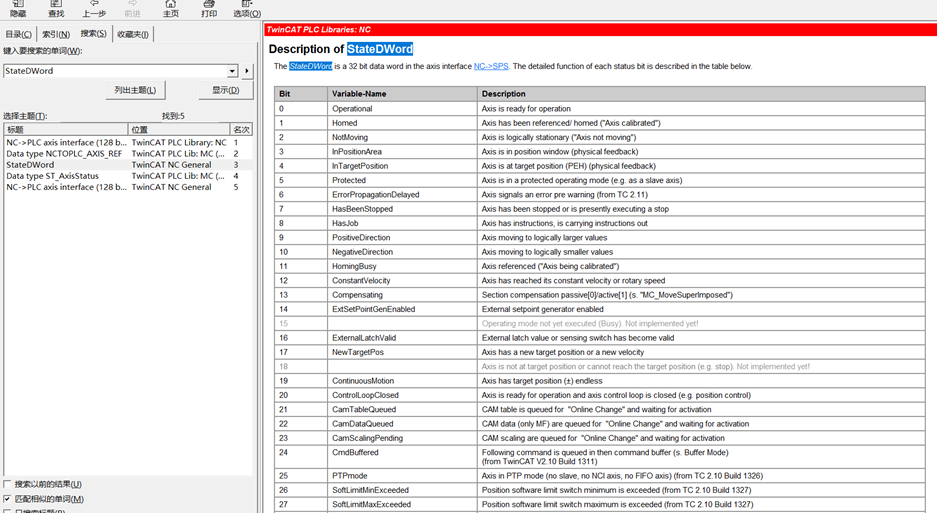The height and width of the screenshot is (513, 937).
Task: Select 'Data type ST_AxisStatus' result row
Action: [128, 176]
